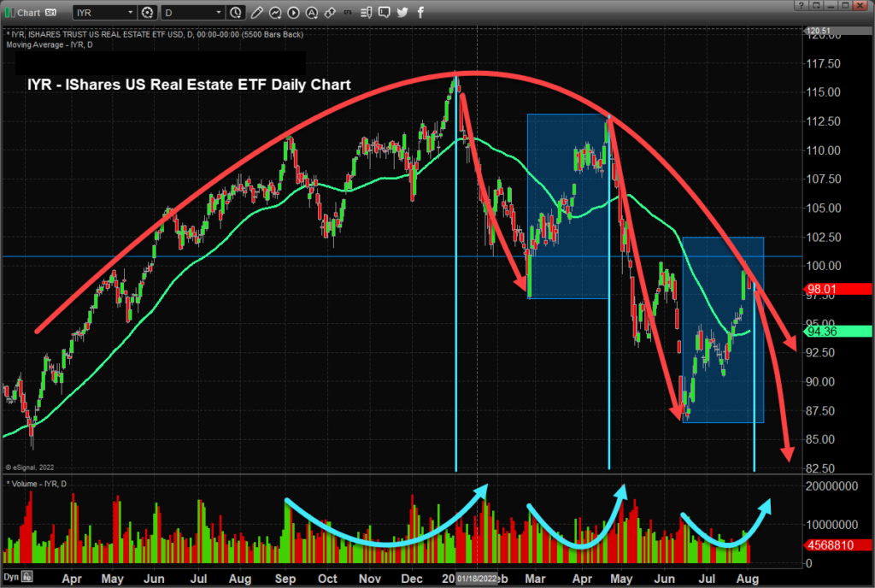Click the Dyn label on time axis
This screenshot has width=875, height=588.
click(x=11, y=577)
